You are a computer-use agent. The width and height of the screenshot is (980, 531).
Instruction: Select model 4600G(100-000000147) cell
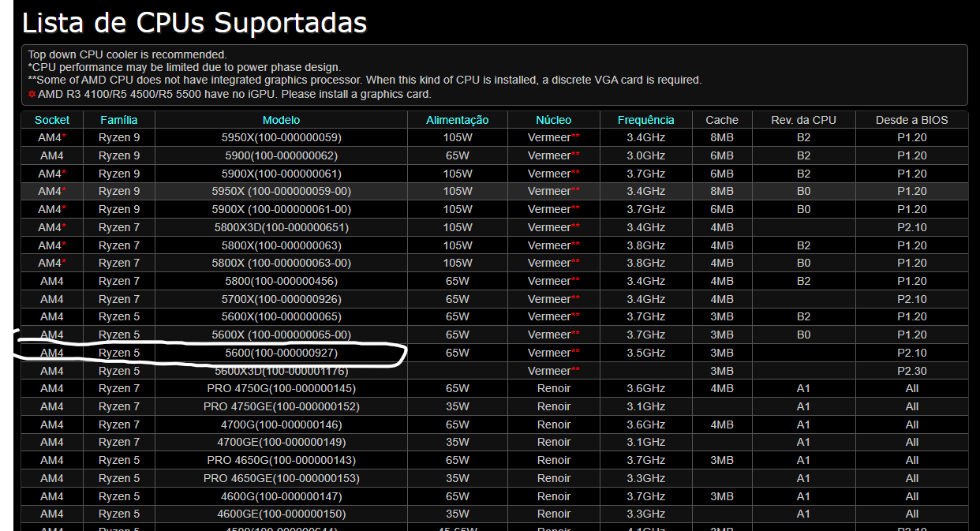coord(282,496)
